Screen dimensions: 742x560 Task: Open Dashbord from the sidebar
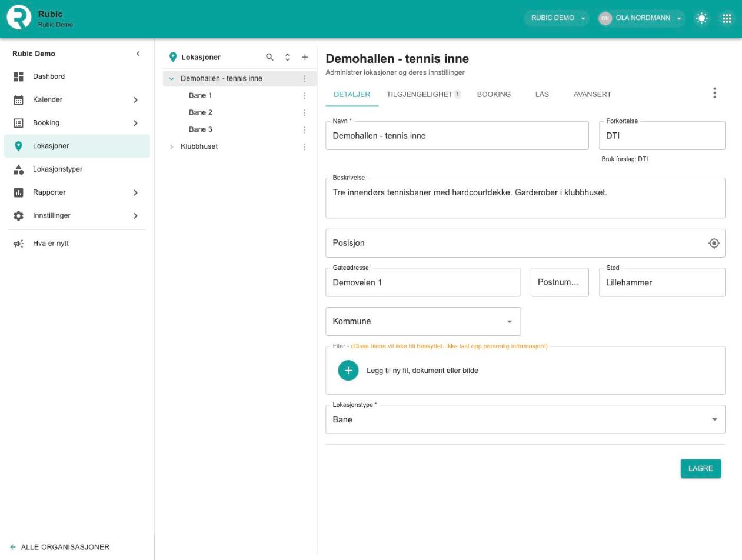pyautogui.click(x=77, y=76)
